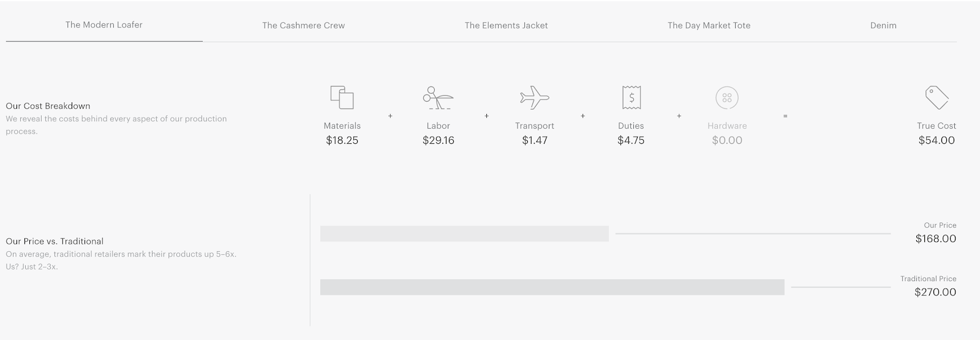Click the Transport airplane icon
Screen dimensions: 980x340
[534, 97]
